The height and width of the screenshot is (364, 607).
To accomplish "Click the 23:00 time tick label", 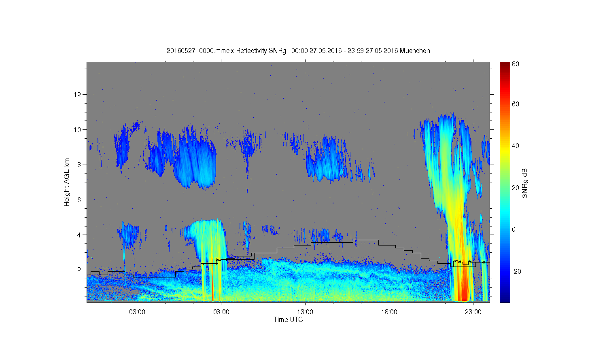I will coord(473,312).
